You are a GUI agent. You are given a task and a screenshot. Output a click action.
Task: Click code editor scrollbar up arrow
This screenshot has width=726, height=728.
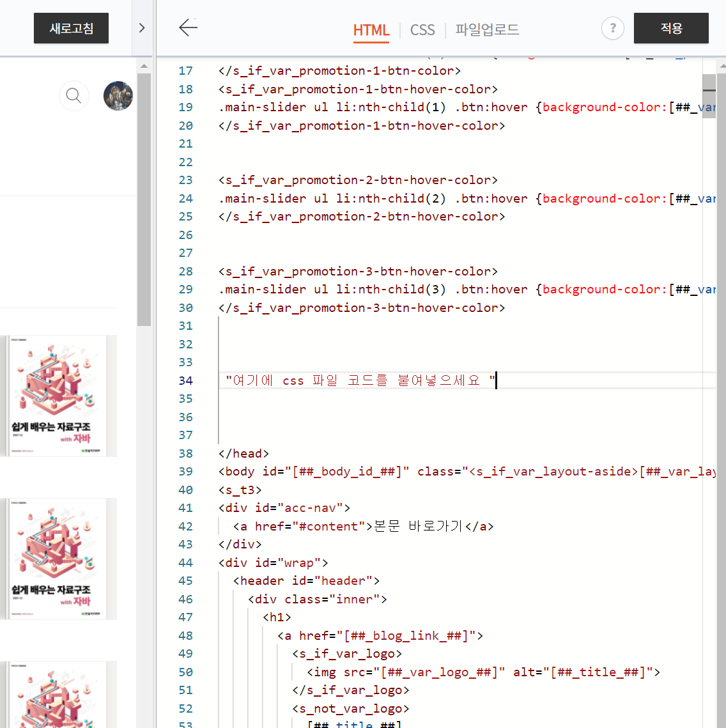click(722, 66)
